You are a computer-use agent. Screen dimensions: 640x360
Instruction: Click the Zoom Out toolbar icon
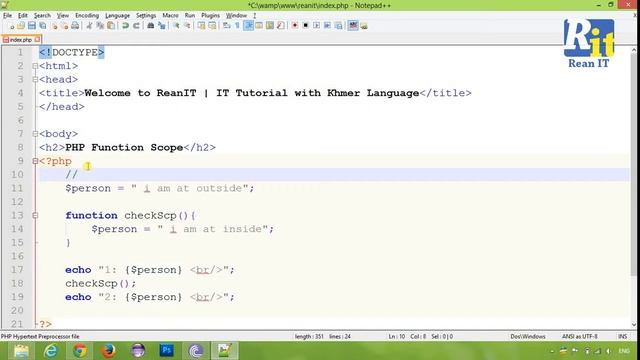point(187,26)
